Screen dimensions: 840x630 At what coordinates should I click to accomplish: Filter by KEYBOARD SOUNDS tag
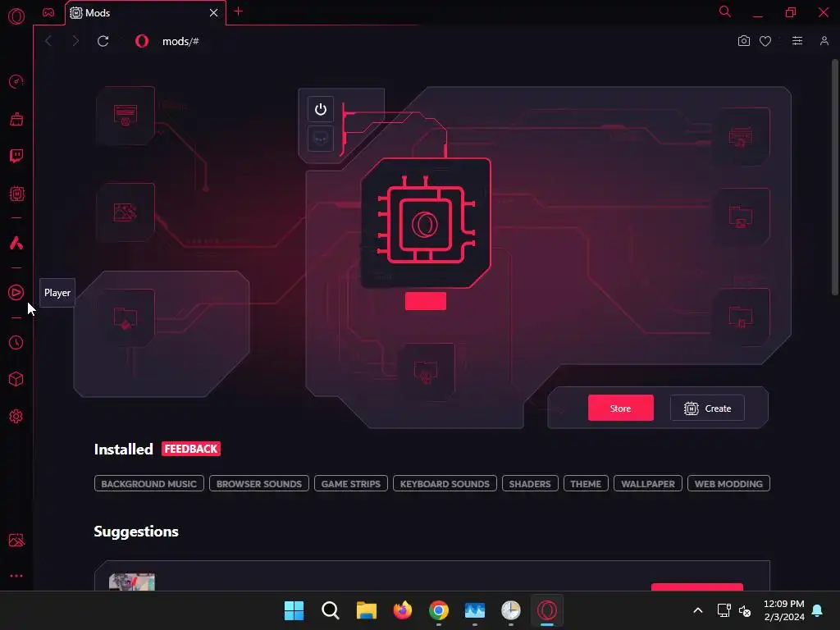coord(445,484)
